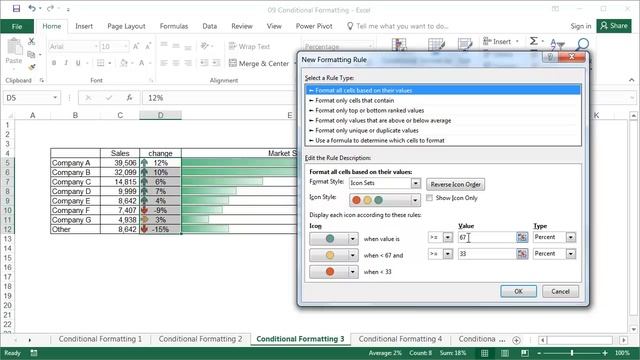Click the Save icon in quick access toolbar
The width and height of the screenshot is (640, 360).
pos(16,8)
